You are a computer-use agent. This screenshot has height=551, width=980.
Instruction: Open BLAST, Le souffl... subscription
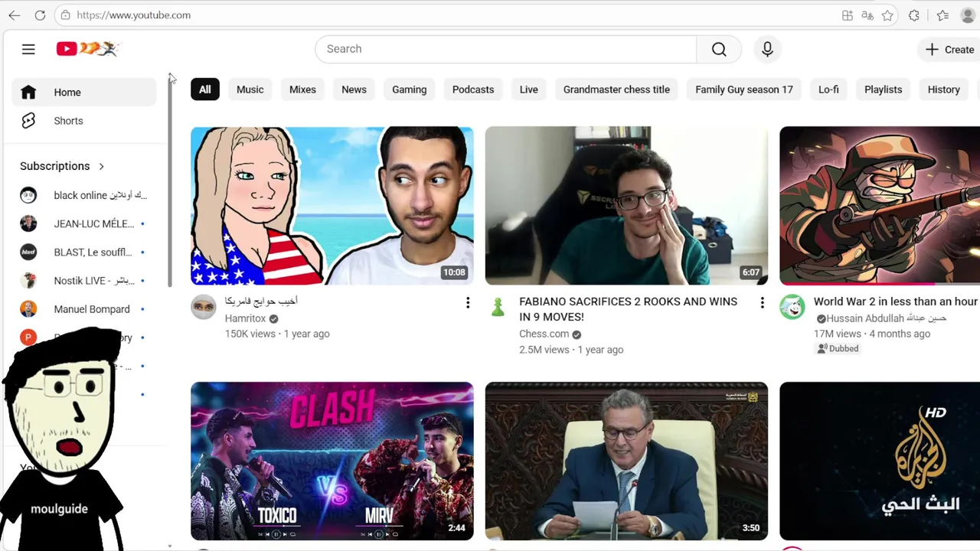point(84,252)
